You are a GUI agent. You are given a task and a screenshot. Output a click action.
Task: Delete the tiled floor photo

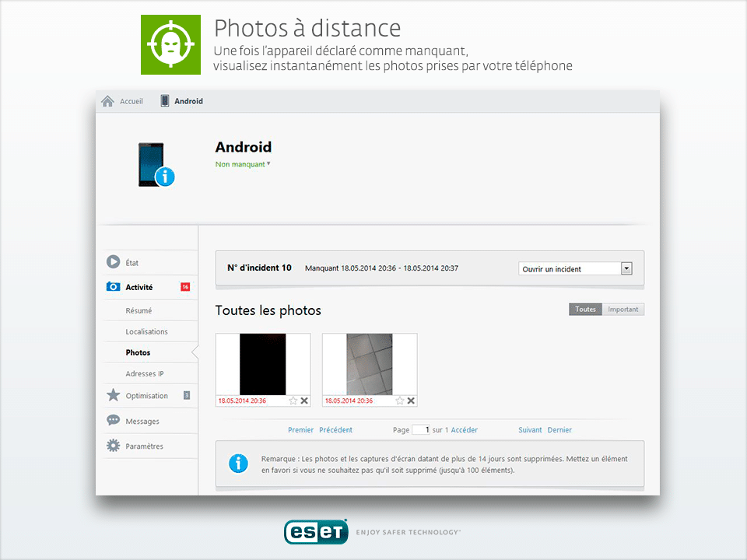pos(411,401)
